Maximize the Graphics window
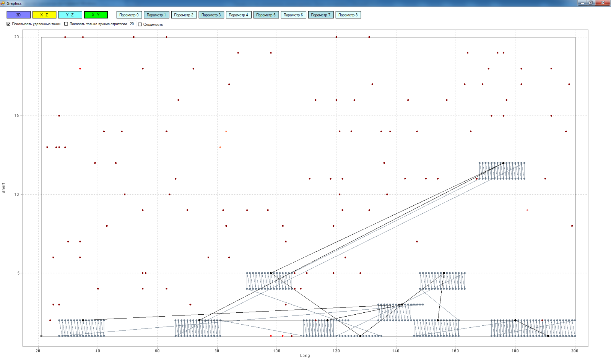Viewport: 611px width, 364px height. 591,3
